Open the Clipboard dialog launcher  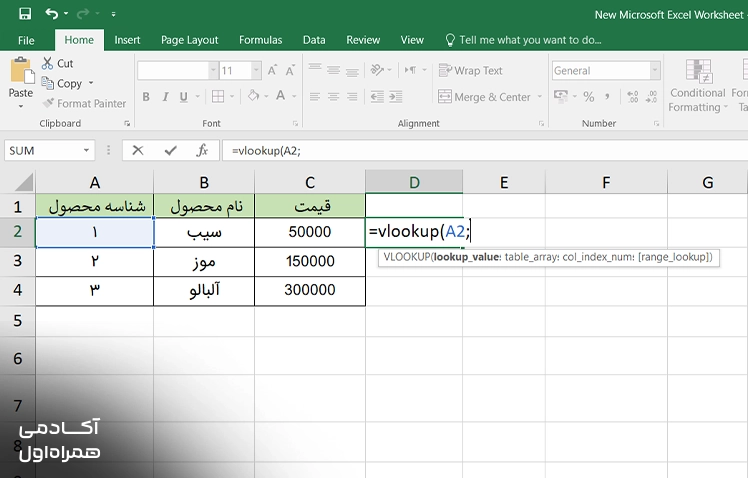[127, 124]
